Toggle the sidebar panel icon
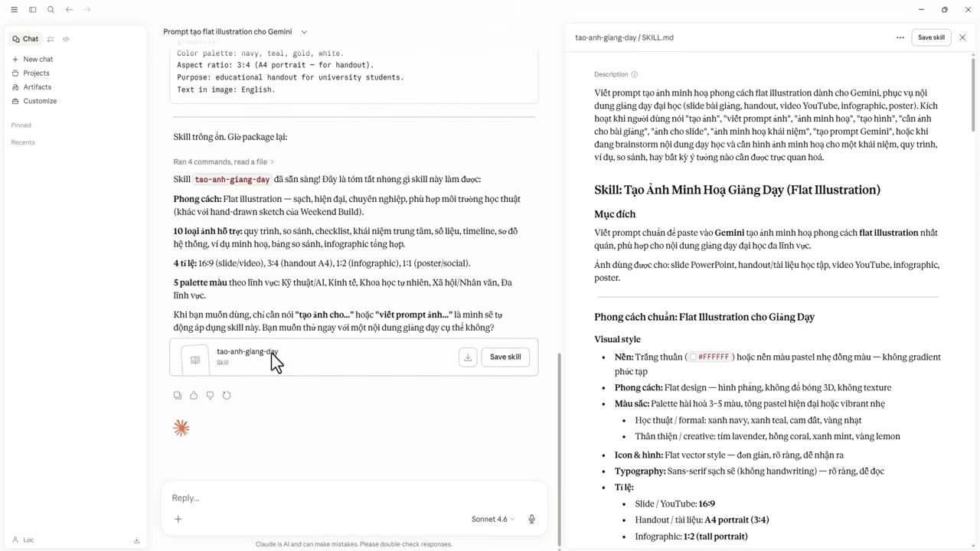 pyautogui.click(x=32, y=10)
